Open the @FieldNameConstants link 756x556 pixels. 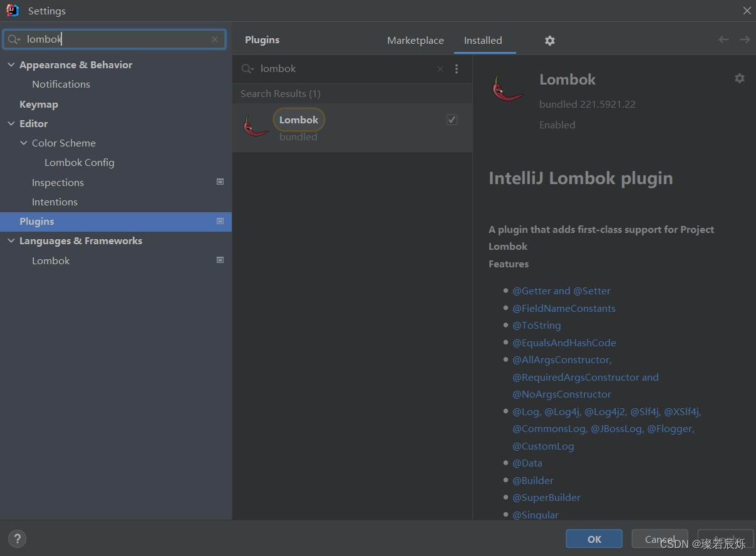click(x=564, y=308)
